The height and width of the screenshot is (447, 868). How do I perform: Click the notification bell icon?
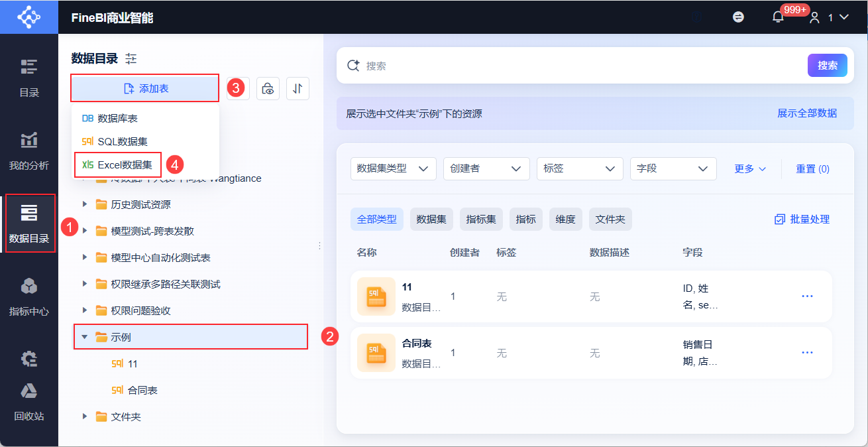click(x=778, y=17)
